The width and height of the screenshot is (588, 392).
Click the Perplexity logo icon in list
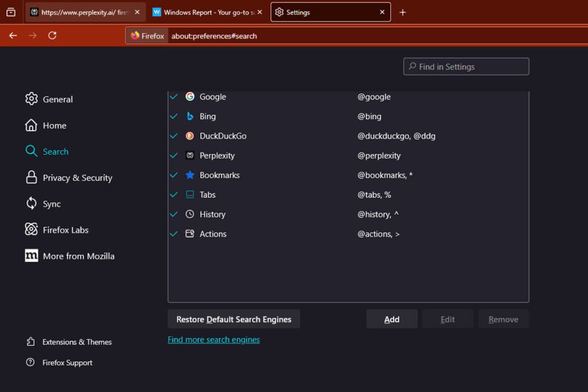189,155
